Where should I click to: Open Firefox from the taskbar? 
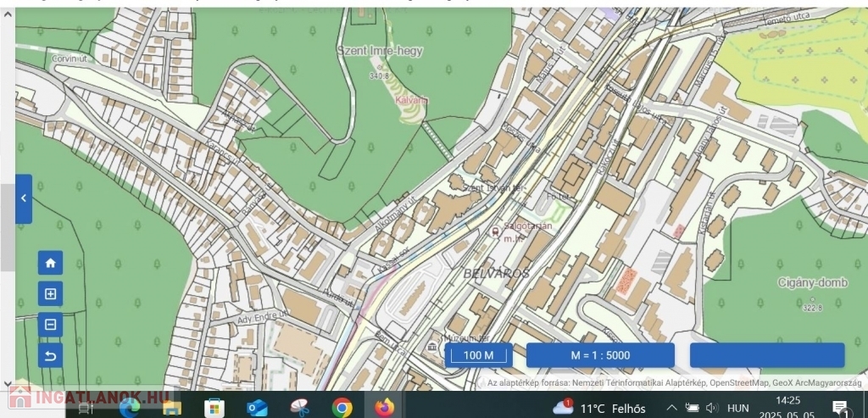click(x=385, y=408)
